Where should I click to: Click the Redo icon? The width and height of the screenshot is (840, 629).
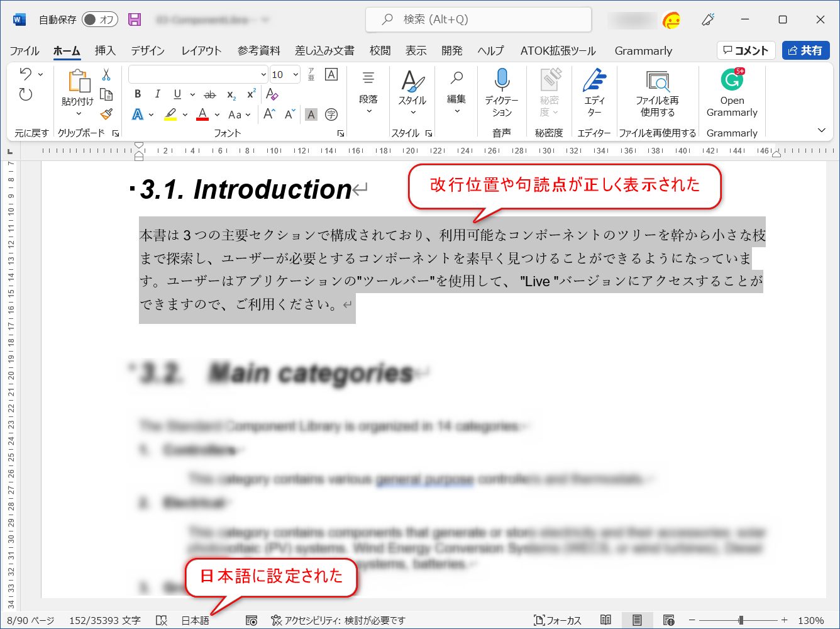[x=25, y=94]
